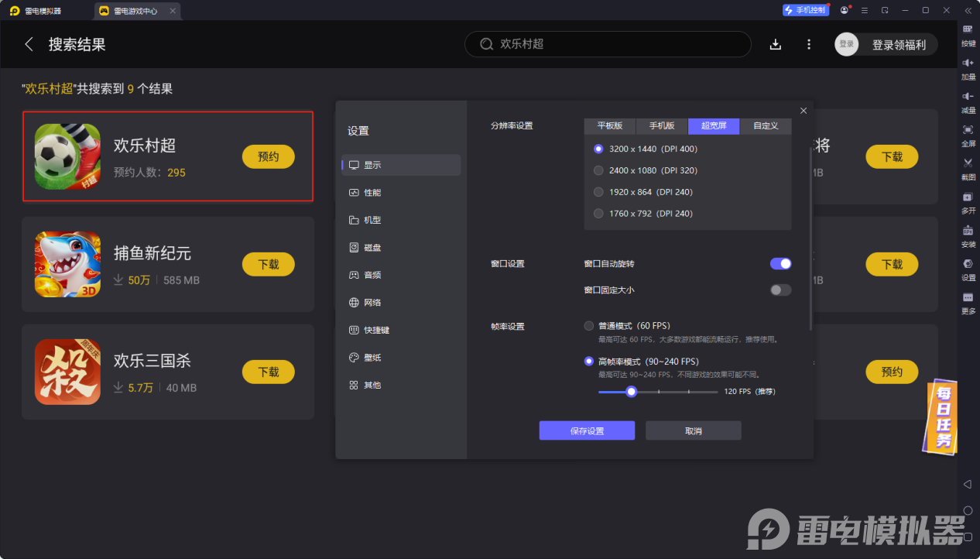Select 3200 x 1440 resolution

(x=598, y=149)
